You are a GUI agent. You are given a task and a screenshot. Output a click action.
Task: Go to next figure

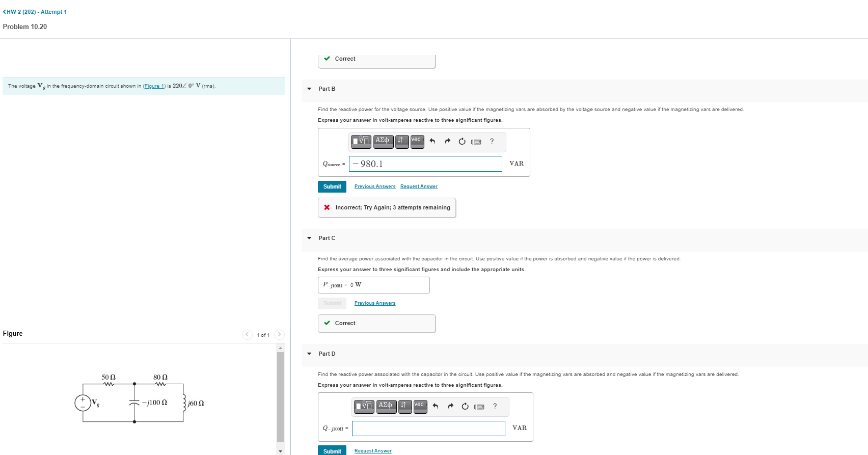click(279, 334)
